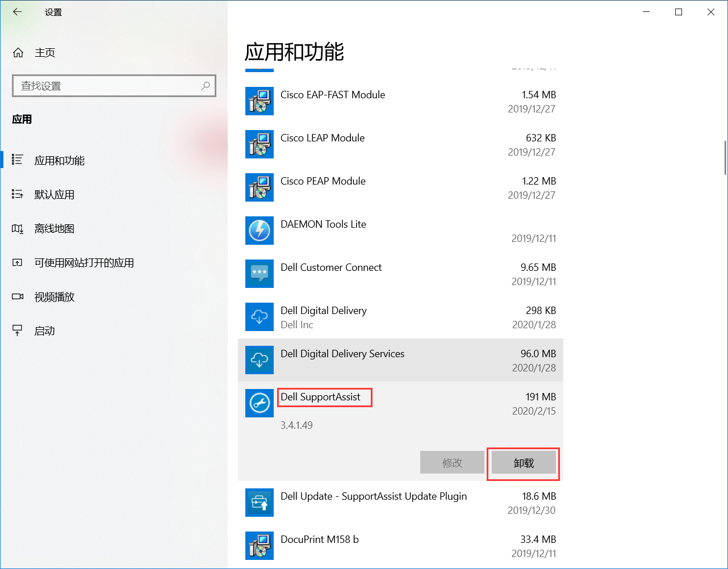Click the Cisco PEAP Module installer icon
This screenshot has width=728, height=569.
(x=260, y=187)
